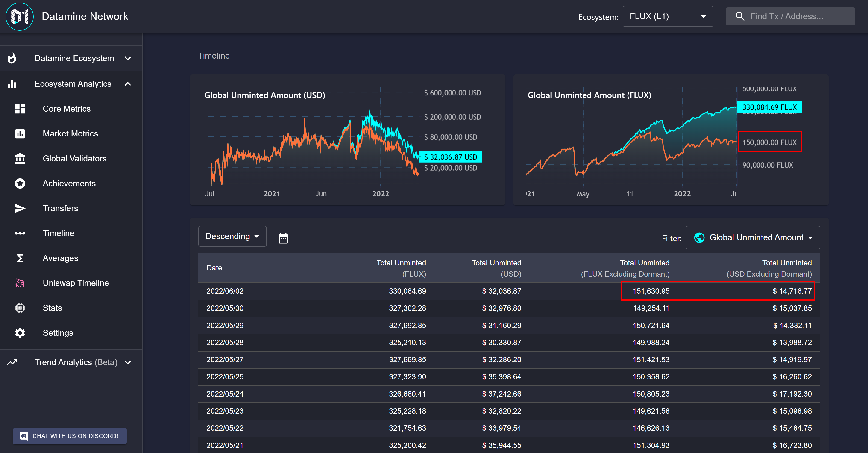The image size is (868, 453).
Task: Click the Timeline page heading
Action: point(214,56)
